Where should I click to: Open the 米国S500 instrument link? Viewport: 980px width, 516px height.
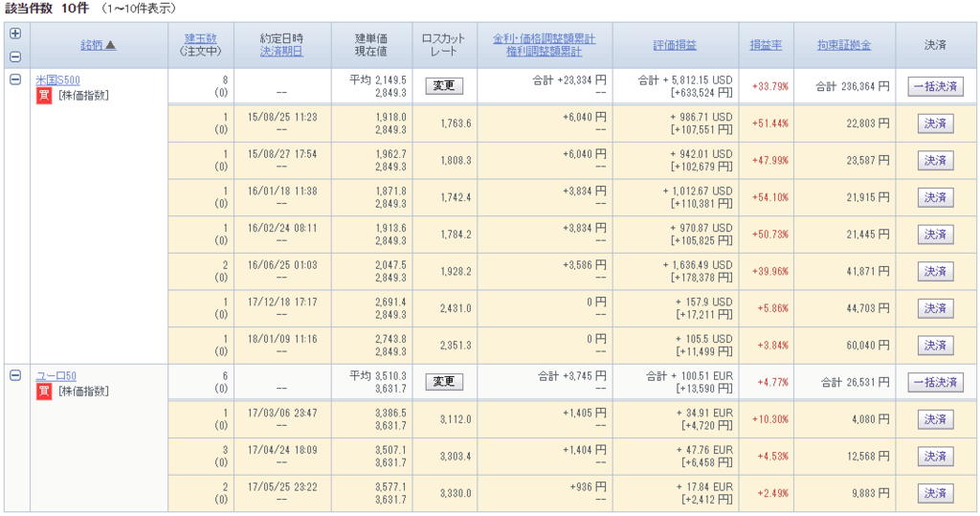pyautogui.click(x=57, y=80)
